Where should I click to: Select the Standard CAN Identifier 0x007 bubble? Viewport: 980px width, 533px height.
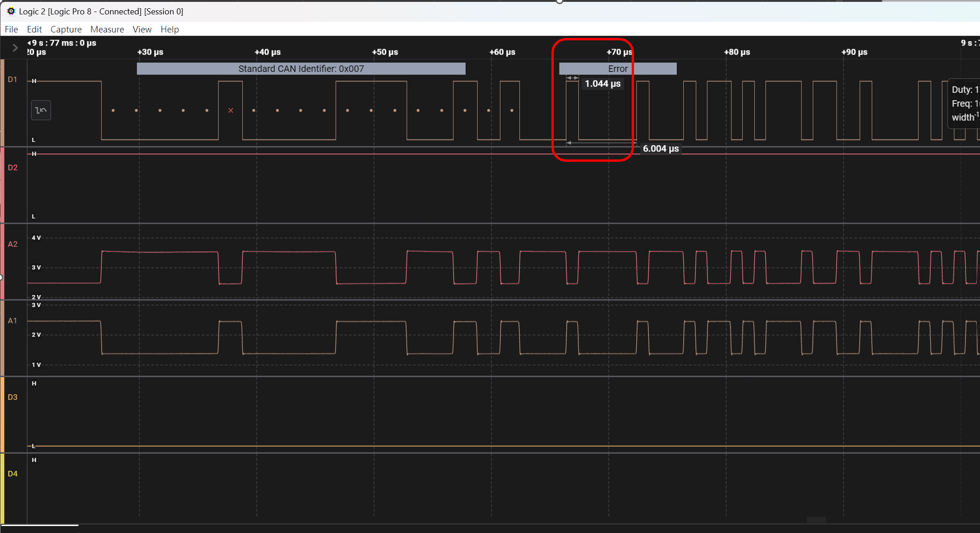[301, 69]
